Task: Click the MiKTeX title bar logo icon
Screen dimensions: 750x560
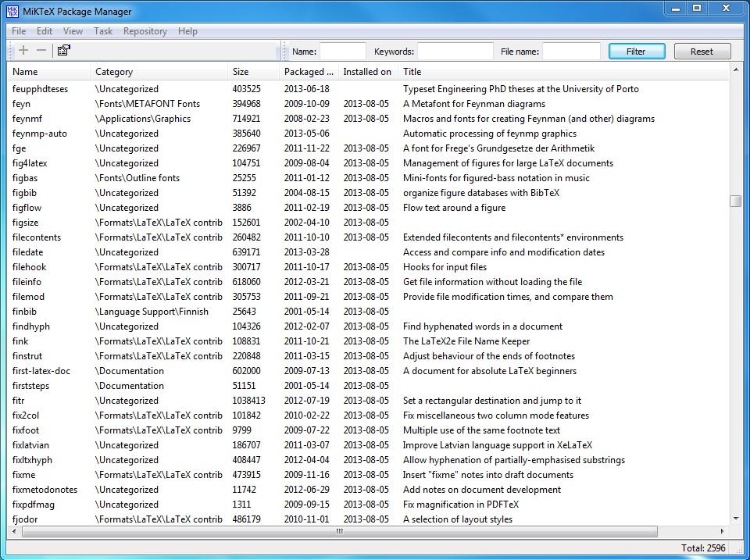Action: click(x=12, y=11)
